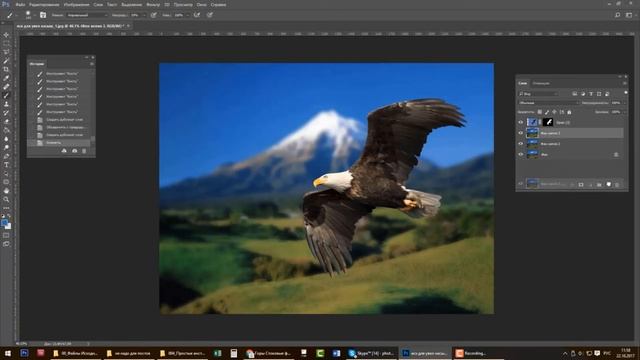Screen dimensions: 640x360
Task: Toggle pressure for opacity button
Action: [x=153, y=15]
